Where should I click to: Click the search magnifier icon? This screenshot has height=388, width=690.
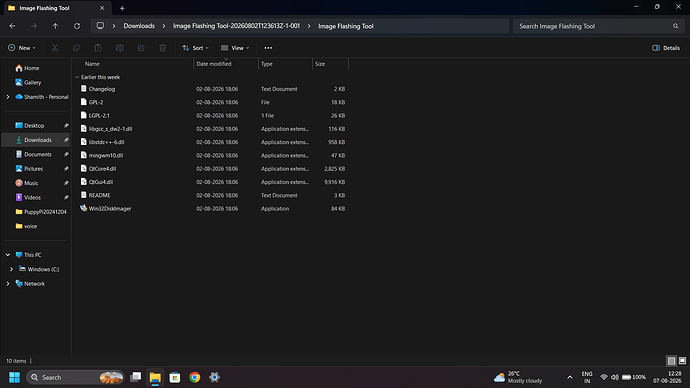[675, 26]
